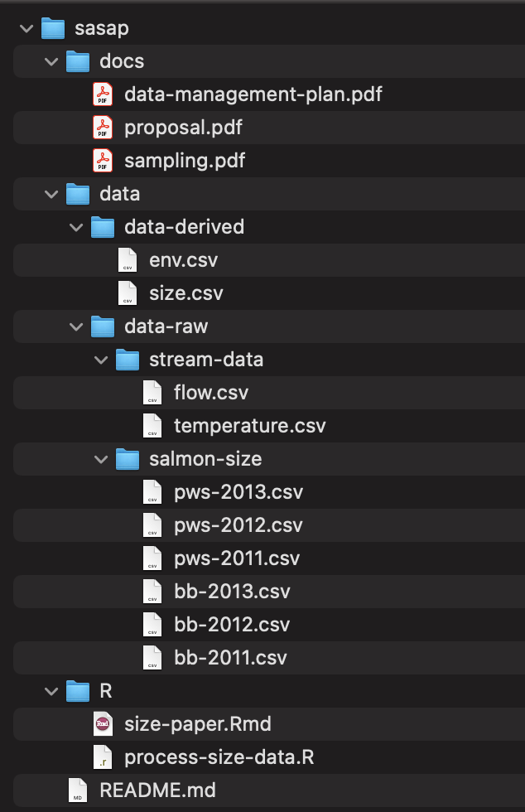Viewport: 525px width, 812px height.
Task: Collapse the stream-data folder chevron
Action: pos(101,360)
